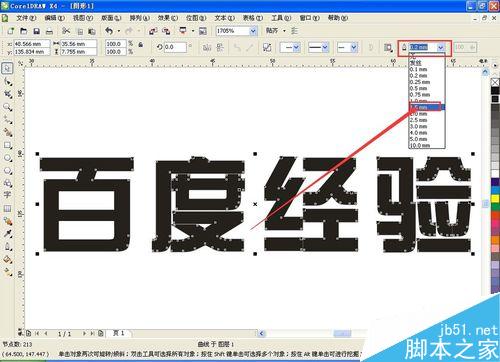Select the Rectangle tool

pyautogui.click(x=7, y=145)
